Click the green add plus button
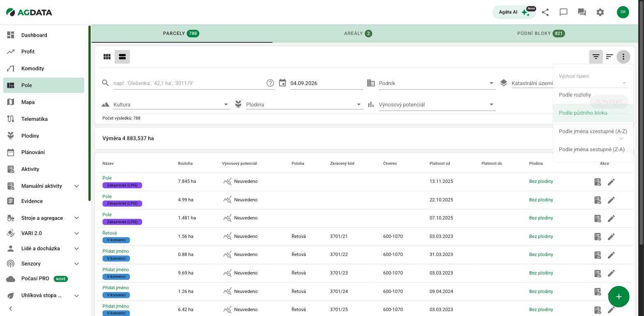Viewport: 644px width, 316px height. click(x=619, y=297)
